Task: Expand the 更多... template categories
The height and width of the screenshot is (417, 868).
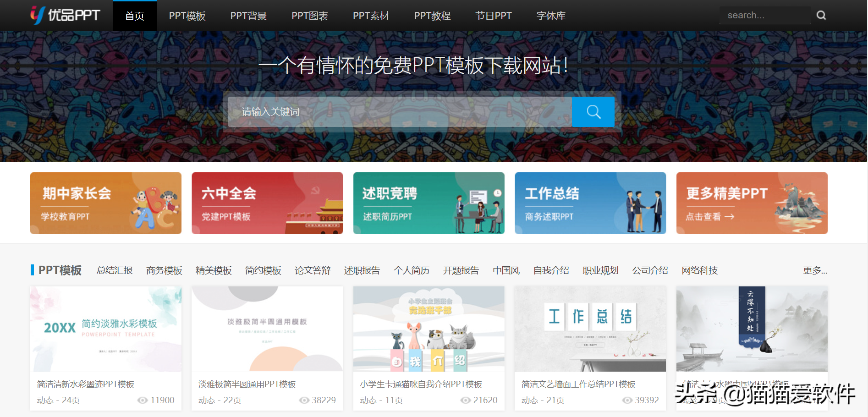Action: point(814,270)
